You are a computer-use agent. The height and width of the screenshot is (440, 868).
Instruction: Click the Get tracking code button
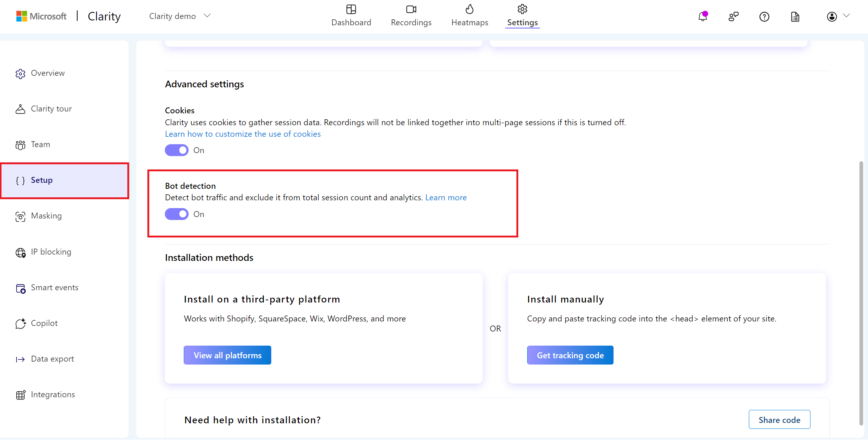571,355
